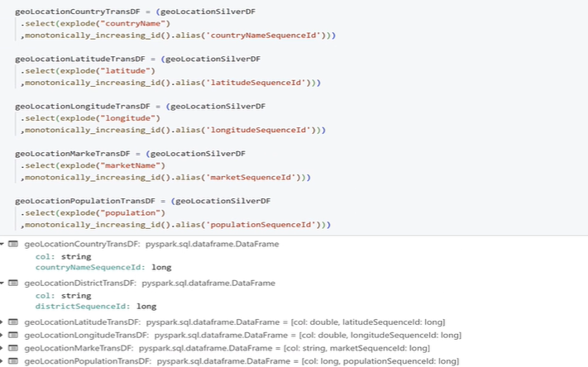This screenshot has width=588, height=367.
Task: Click geoLocationCountryTransDF variable in code
Action: click(x=78, y=12)
